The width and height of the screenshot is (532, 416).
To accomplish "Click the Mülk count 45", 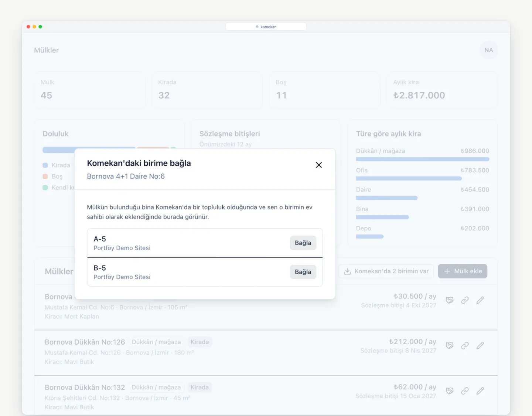I will (47, 95).
